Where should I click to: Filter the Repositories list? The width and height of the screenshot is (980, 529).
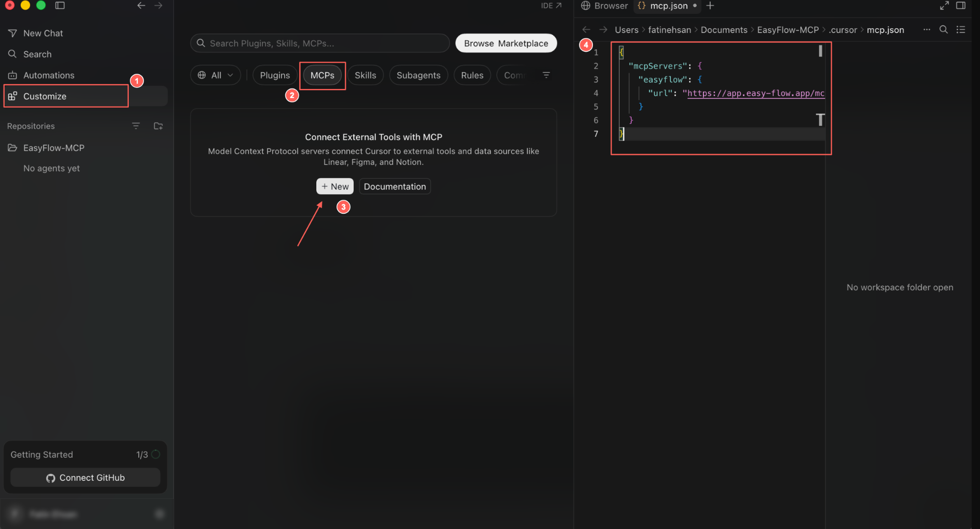pos(136,126)
